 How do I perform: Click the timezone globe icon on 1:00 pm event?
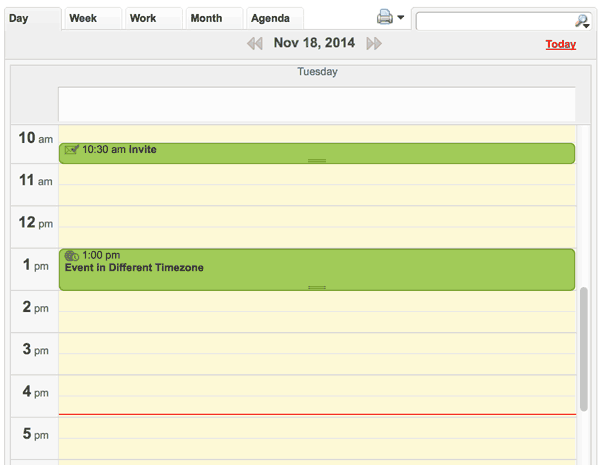(72, 255)
